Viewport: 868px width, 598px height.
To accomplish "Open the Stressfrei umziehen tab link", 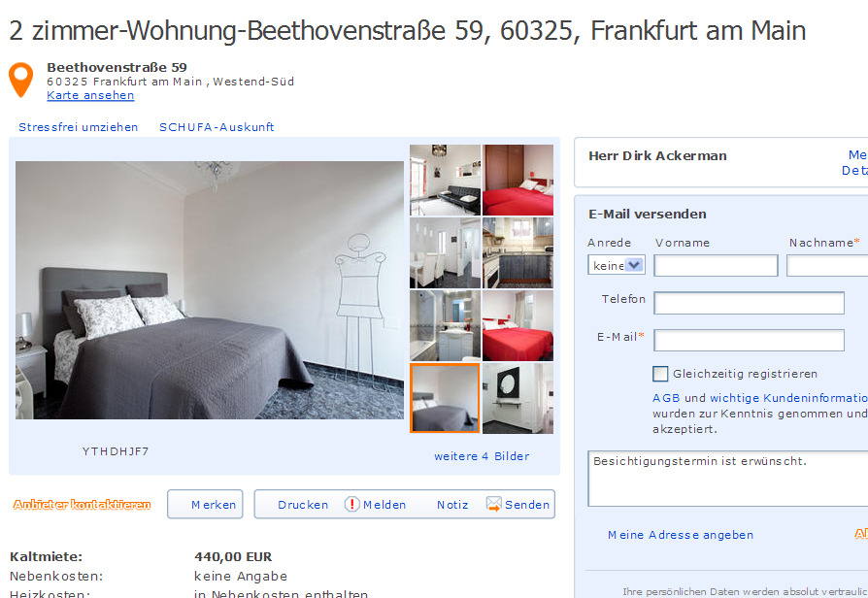I will coord(78,127).
